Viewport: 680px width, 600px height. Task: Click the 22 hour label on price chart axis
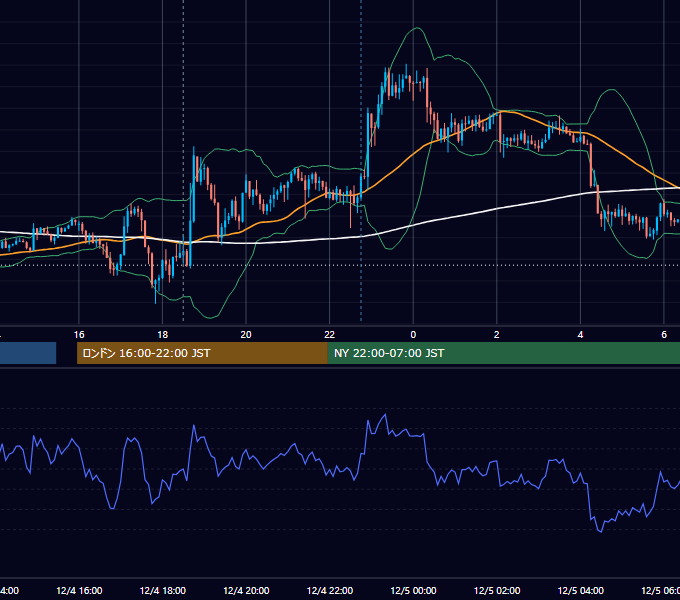[330, 335]
